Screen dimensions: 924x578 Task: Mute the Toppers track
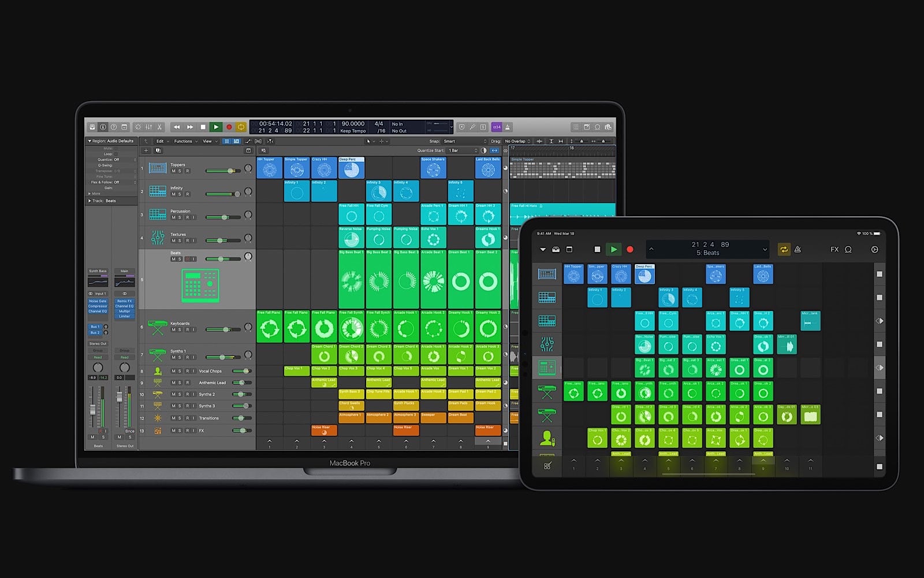[173, 171]
